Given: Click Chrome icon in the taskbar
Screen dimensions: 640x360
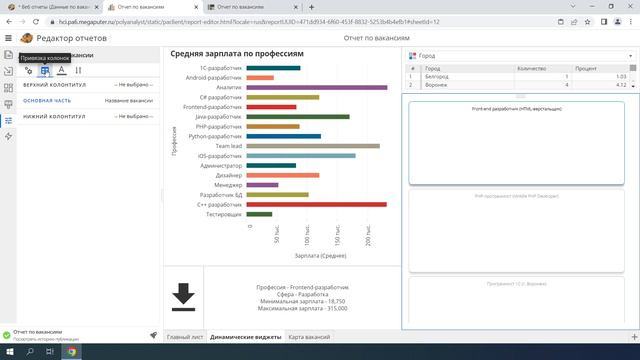Looking at the screenshot, I should coord(72,351).
